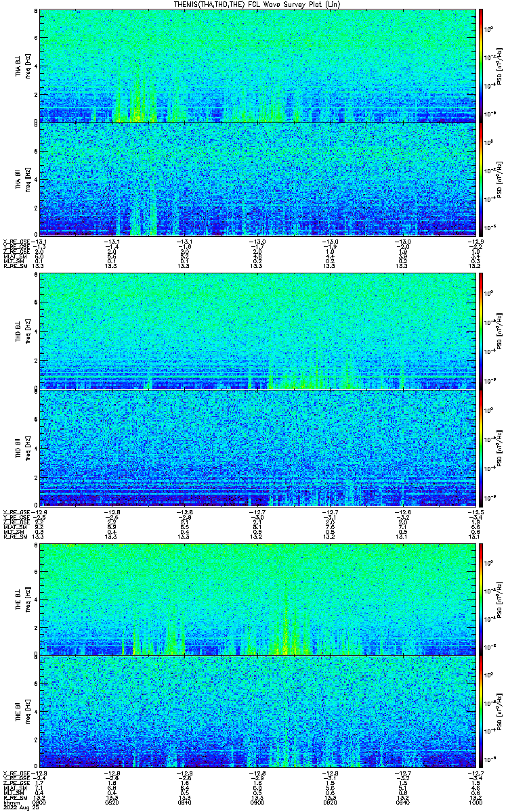Image resolution: width=508 pixels, height=812 pixels.
Task: Click the 2022 Aug 25 date label
Action: 21,807
